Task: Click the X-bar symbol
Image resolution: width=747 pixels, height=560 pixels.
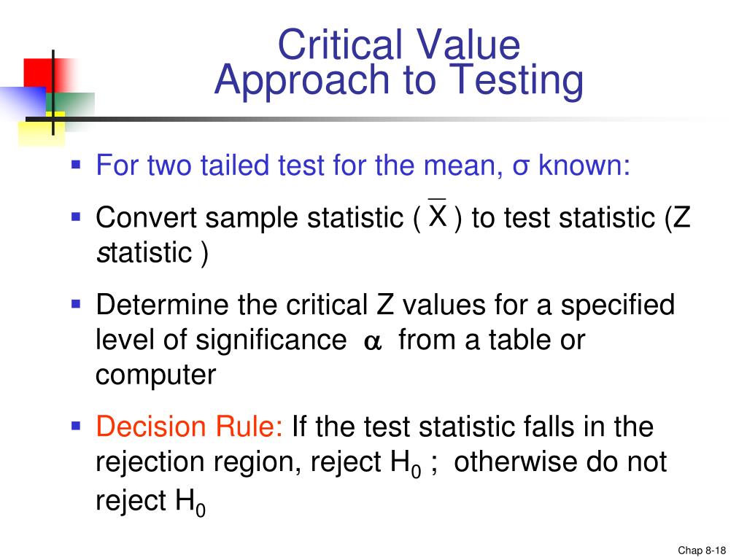Action: click(438, 214)
